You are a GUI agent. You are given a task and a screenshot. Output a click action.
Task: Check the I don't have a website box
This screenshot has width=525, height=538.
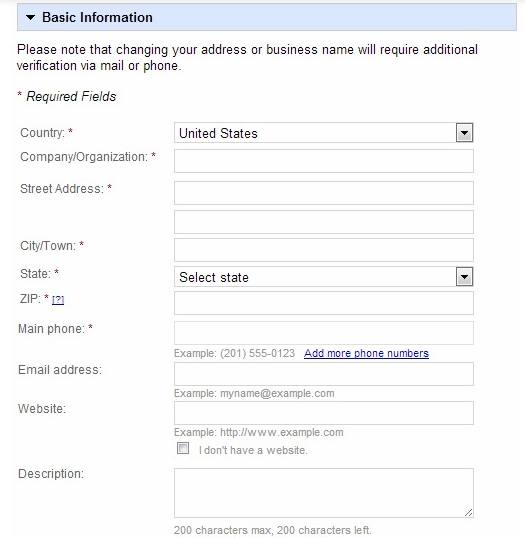click(183, 448)
